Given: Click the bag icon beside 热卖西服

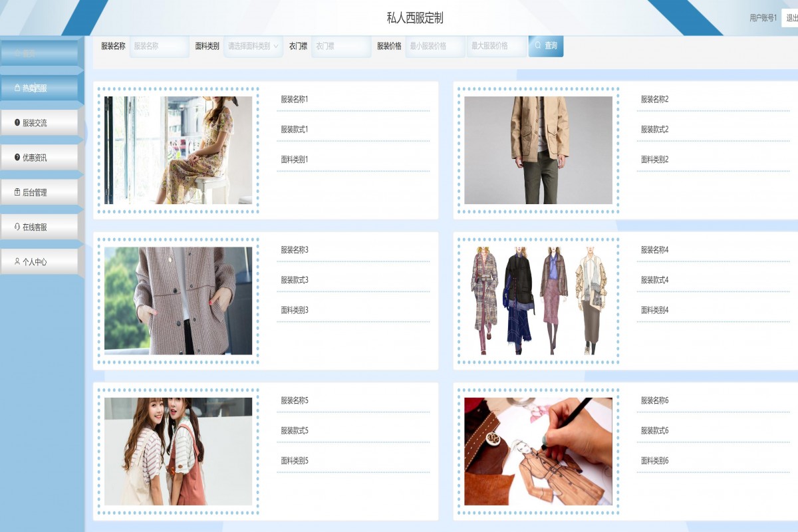Looking at the screenshot, I should coord(17,88).
